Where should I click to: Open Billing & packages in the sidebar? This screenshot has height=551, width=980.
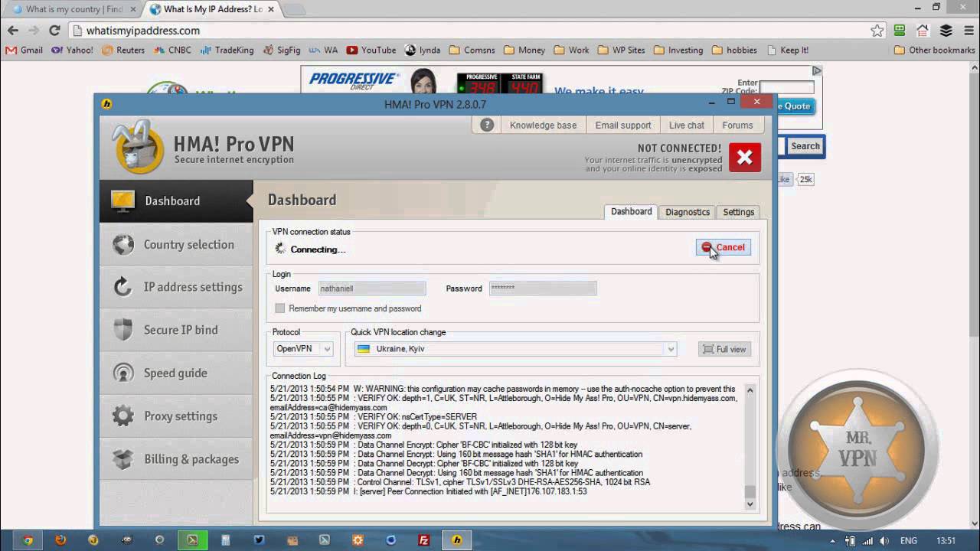pos(176,459)
